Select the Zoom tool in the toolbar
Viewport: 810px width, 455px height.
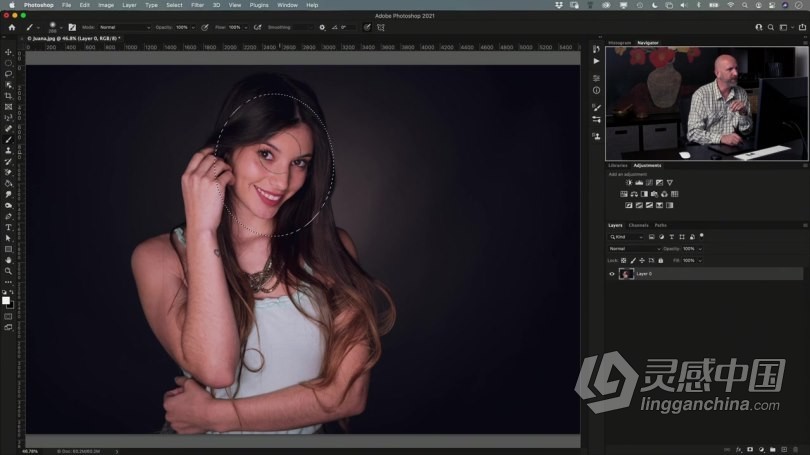pyautogui.click(x=9, y=271)
